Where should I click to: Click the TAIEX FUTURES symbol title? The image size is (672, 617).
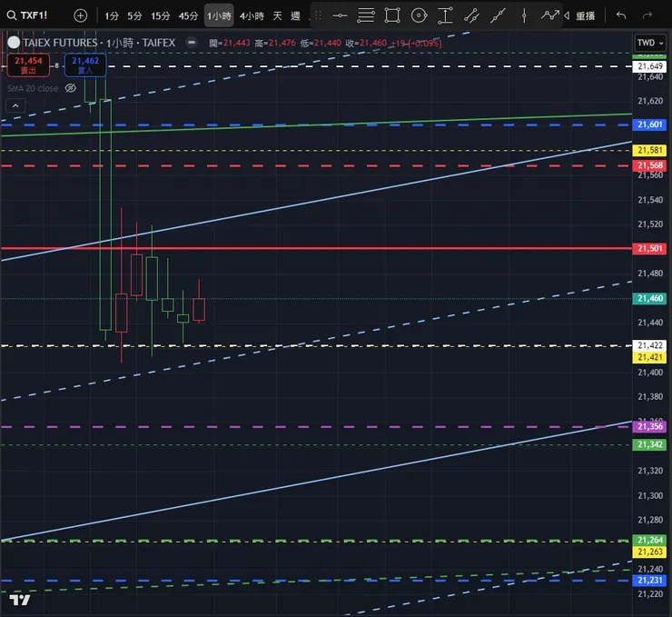coord(99,43)
